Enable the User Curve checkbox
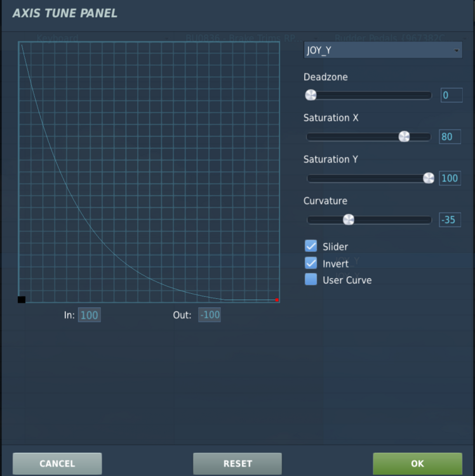This screenshot has width=475, height=476. pos(311,279)
